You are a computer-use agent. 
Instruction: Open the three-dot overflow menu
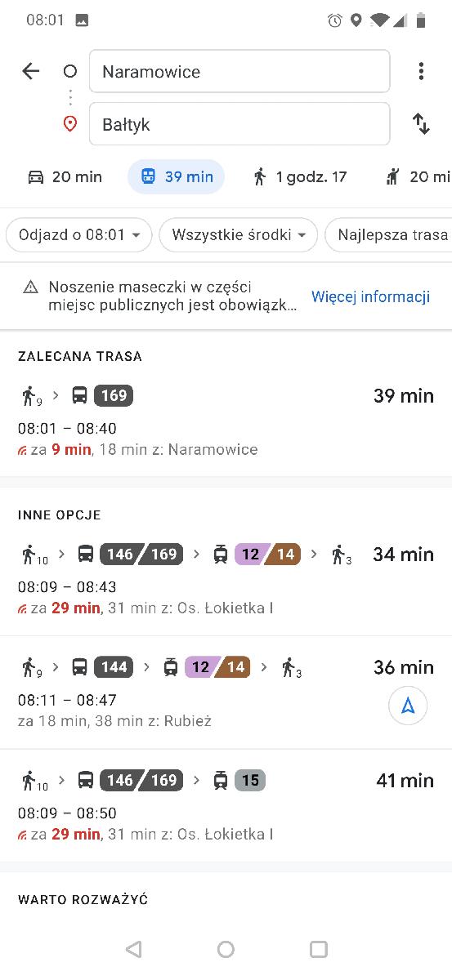(421, 71)
